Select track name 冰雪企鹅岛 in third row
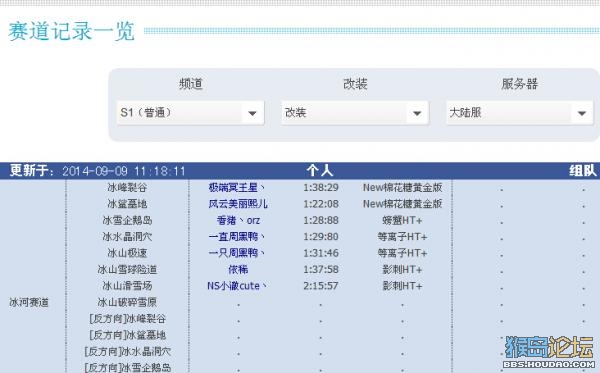This screenshot has height=373, width=600. [127, 220]
